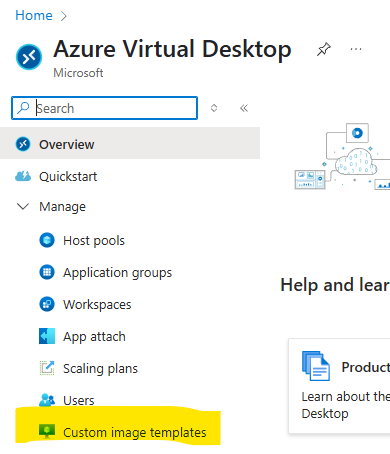Collapse the sidebar with the double chevron
The height and width of the screenshot is (454, 390).
click(244, 108)
